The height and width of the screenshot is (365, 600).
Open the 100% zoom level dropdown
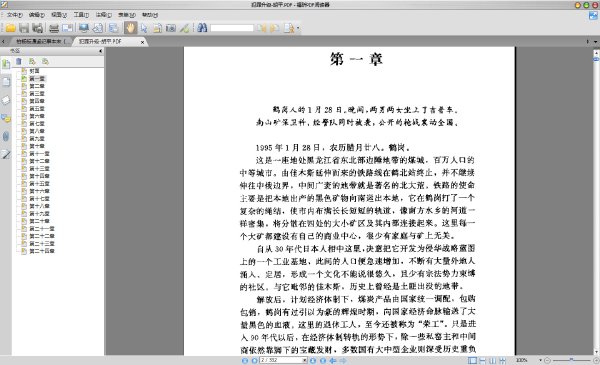pos(540,360)
